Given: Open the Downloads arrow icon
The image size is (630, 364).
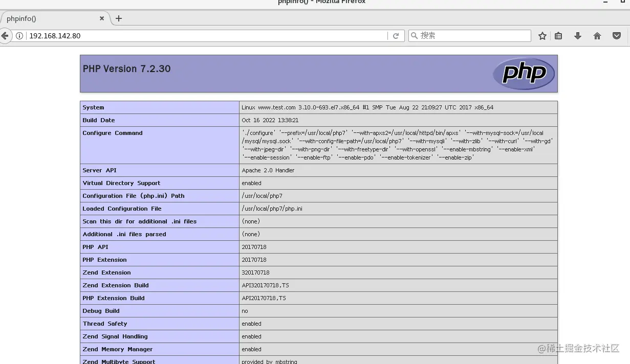Looking at the screenshot, I should pos(578,36).
